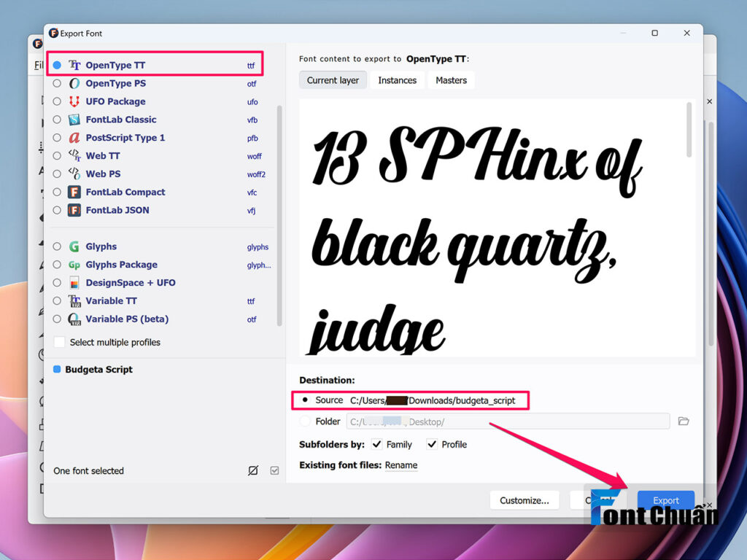Open the Existing font files Rename dropdown
747x560 pixels.
point(401,464)
